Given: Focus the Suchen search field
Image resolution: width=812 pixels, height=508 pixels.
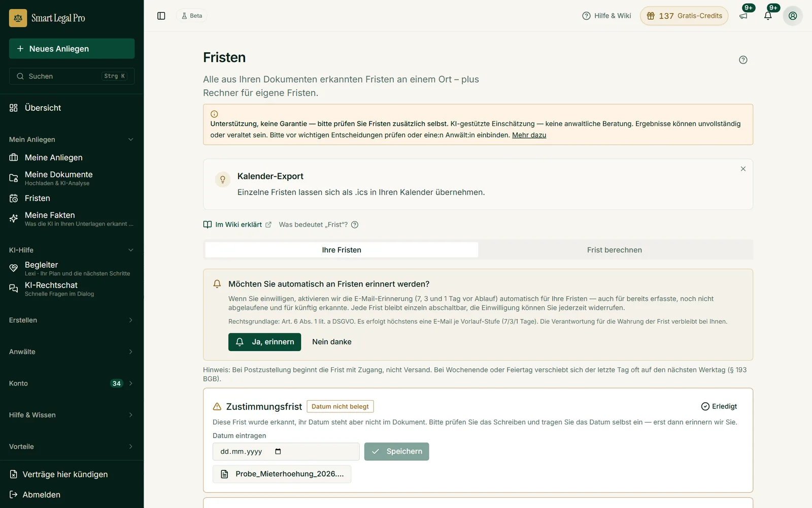Looking at the screenshot, I should coord(72,76).
